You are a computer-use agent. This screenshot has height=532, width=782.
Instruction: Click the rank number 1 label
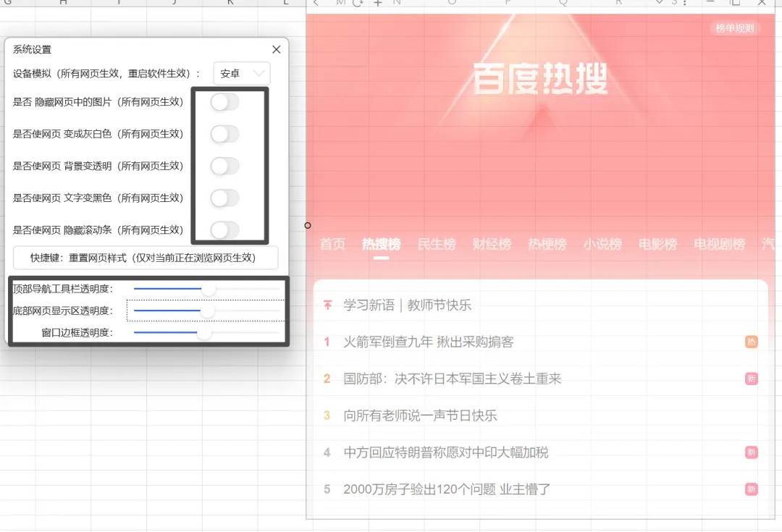(327, 342)
